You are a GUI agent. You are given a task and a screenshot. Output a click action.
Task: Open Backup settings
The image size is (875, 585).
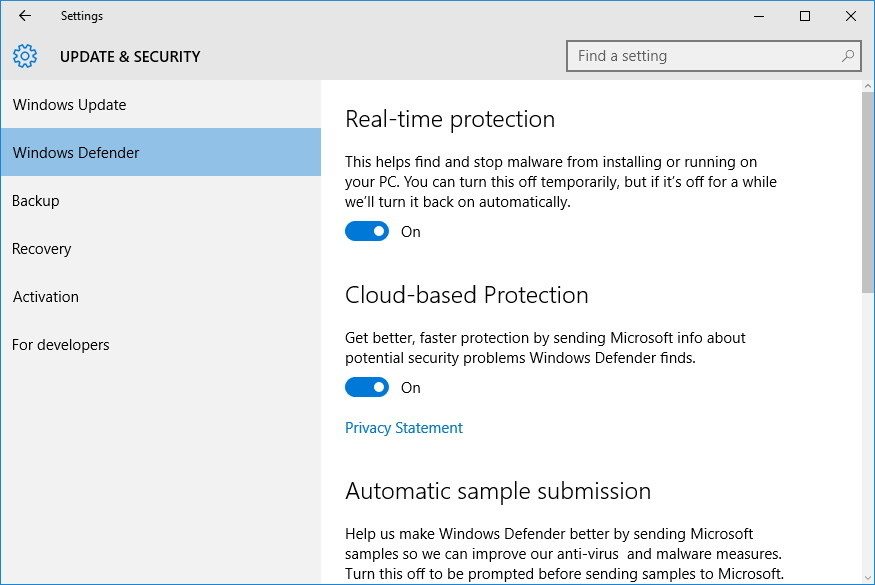[36, 200]
